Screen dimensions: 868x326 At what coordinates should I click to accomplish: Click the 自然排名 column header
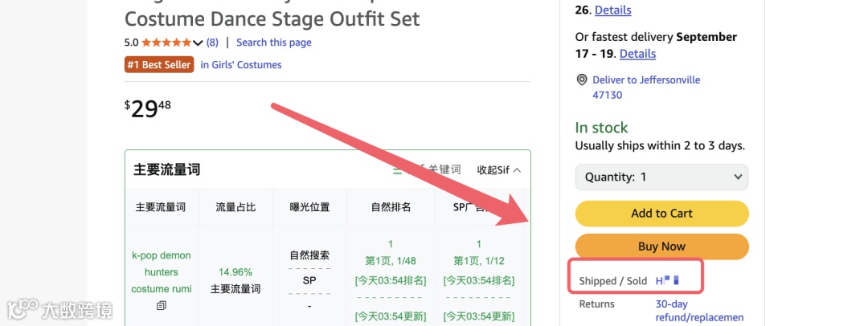[391, 207]
